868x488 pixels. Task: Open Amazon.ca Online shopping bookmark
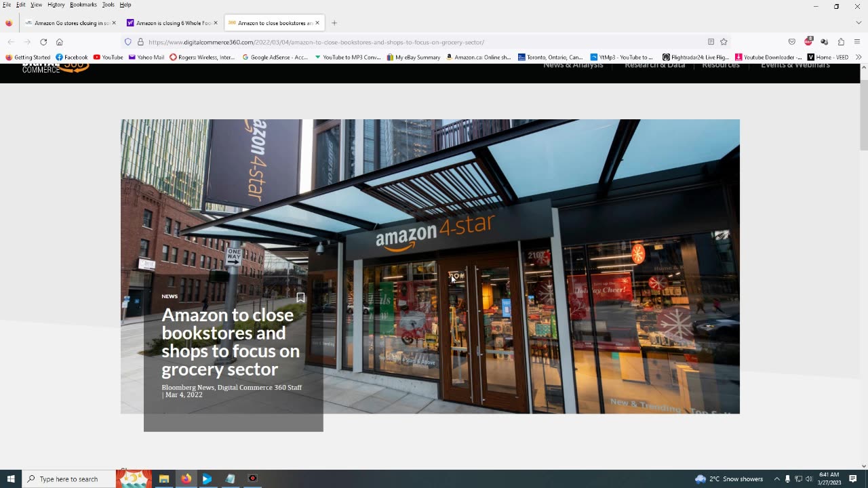point(478,57)
